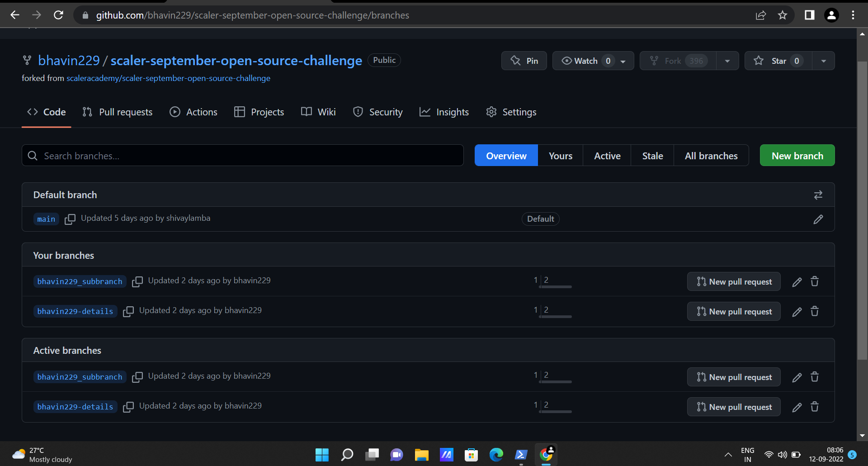
Task: Open the switch default branch dialog
Action: point(818,195)
